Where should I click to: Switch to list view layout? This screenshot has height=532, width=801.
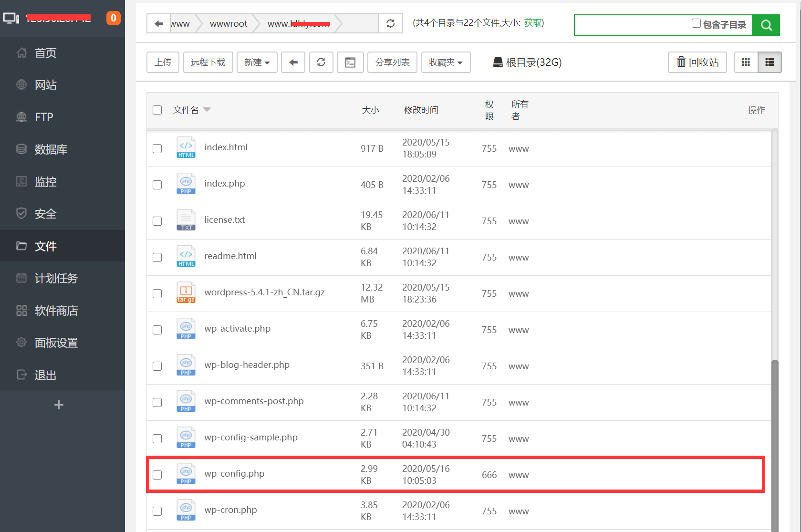[x=770, y=63]
